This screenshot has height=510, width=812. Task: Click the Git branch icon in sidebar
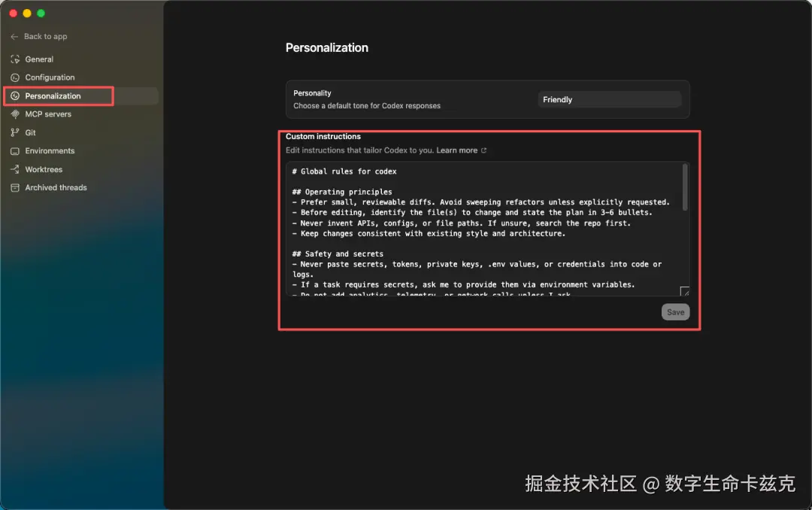coord(15,132)
